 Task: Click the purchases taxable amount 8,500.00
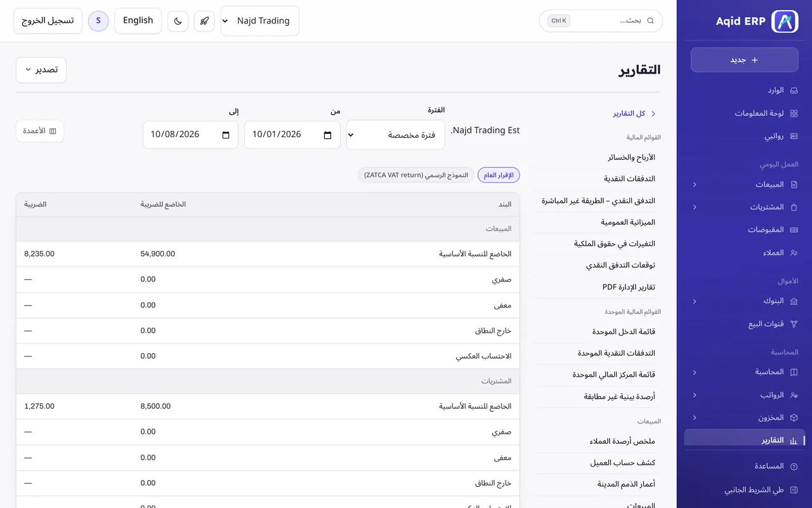tap(155, 406)
